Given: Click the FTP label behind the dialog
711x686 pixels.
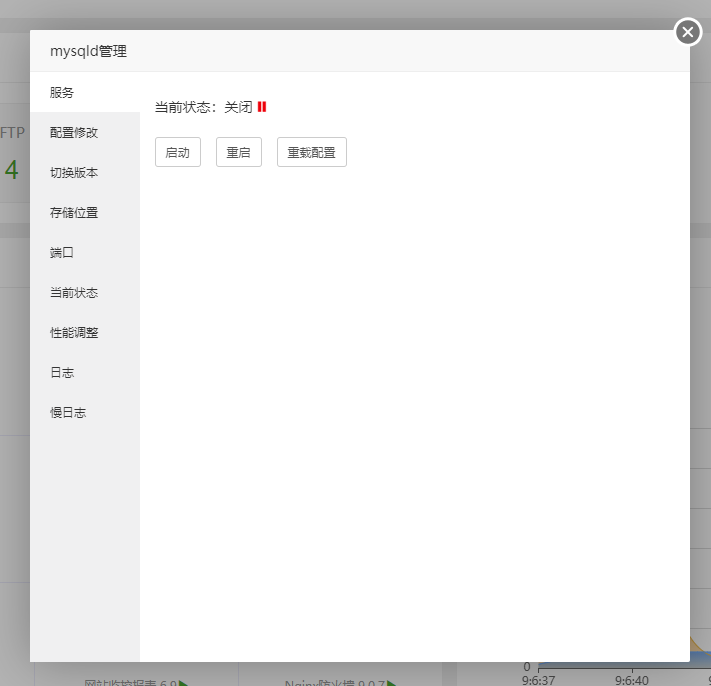Looking at the screenshot, I should [13, 133].
